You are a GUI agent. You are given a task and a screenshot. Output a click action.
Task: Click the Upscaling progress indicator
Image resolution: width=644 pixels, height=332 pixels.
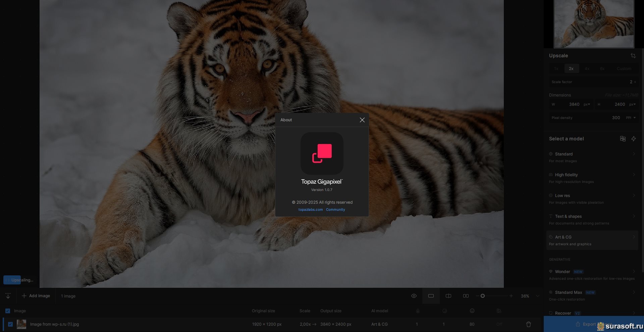pyautogui.click(x=19, y=280)
